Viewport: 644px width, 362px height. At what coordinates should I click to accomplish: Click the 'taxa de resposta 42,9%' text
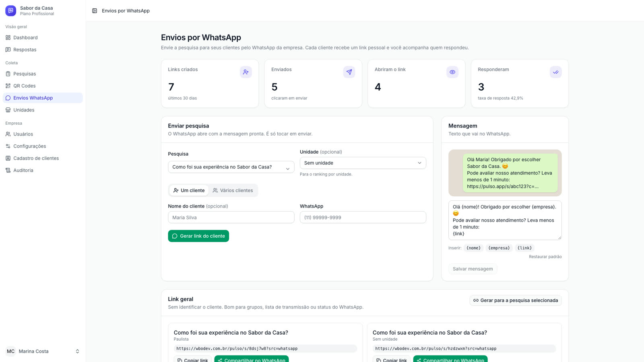tap(500, 98)
